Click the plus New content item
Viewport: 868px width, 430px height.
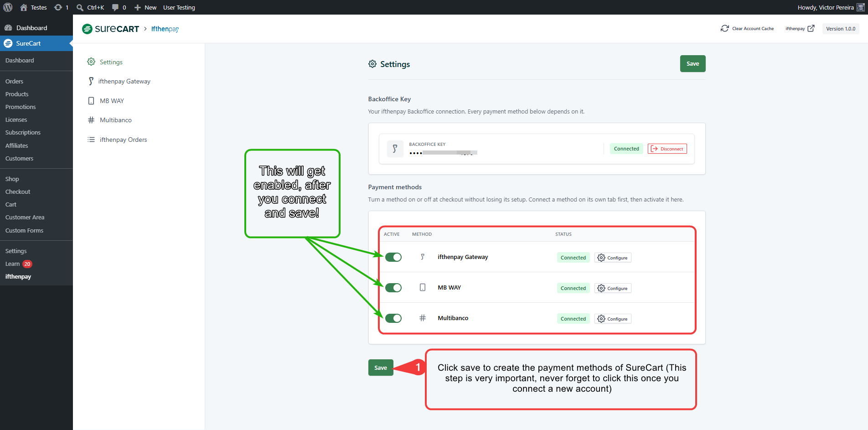145,7
